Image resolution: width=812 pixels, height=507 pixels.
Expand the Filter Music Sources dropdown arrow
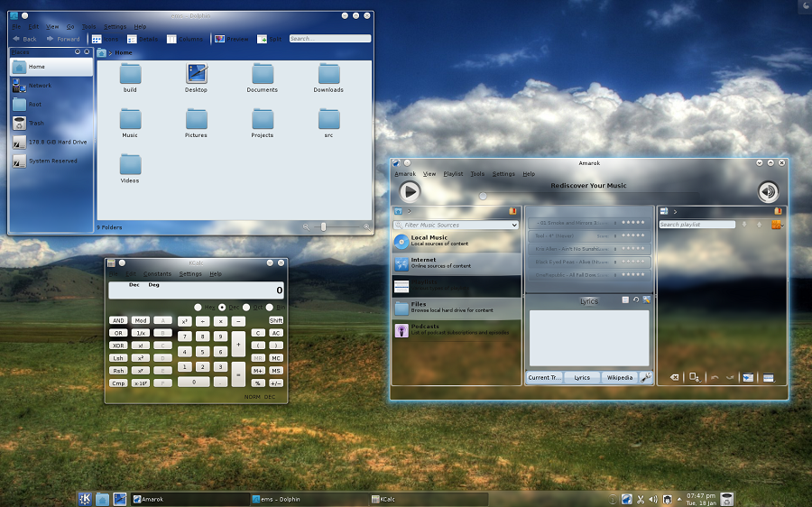514,225
